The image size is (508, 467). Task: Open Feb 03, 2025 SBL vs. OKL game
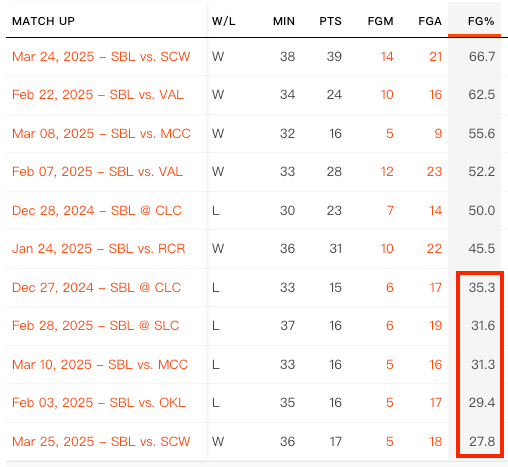(x=99, y=403)
